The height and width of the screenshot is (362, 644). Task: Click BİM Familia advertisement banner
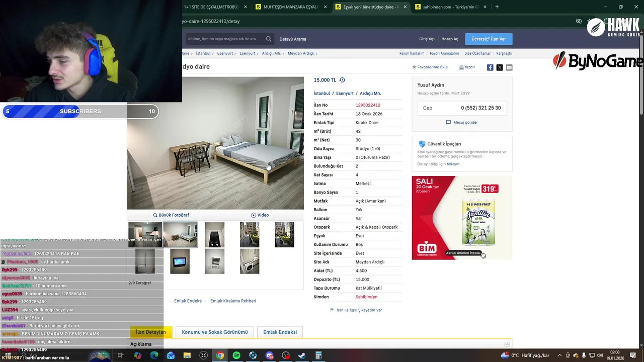(x=462, y=218)
